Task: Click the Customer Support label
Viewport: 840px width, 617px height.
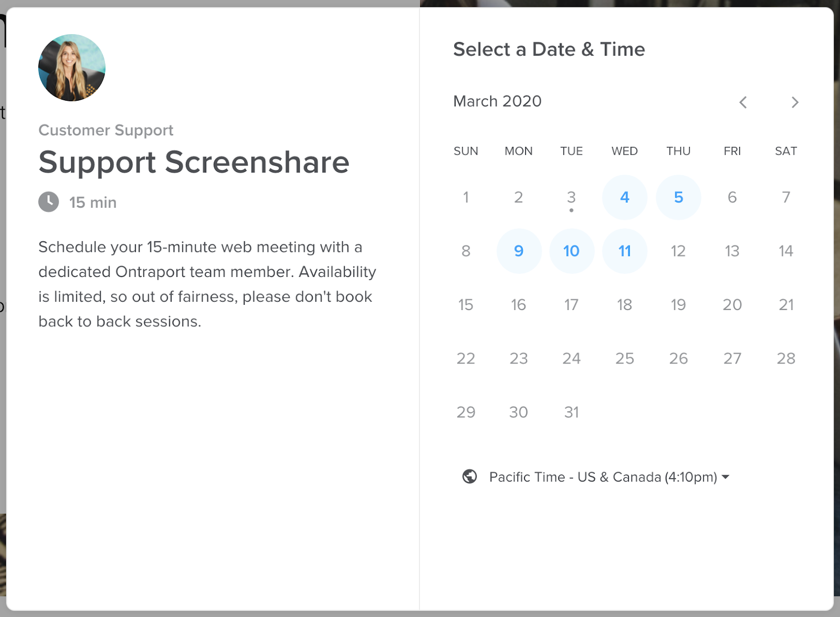Action: tap(106, 130)
